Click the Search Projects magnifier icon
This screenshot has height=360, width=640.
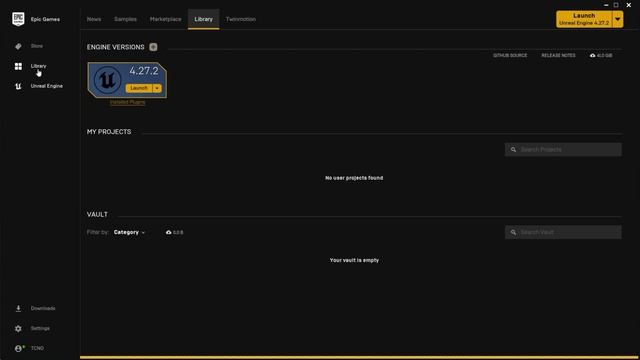pos(513,150)
